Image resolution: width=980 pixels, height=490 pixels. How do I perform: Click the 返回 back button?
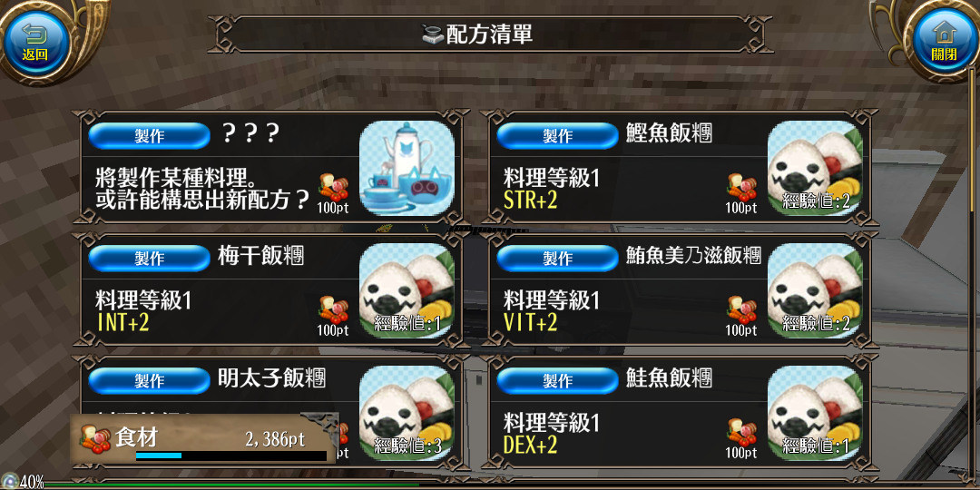tap(35, 42)
